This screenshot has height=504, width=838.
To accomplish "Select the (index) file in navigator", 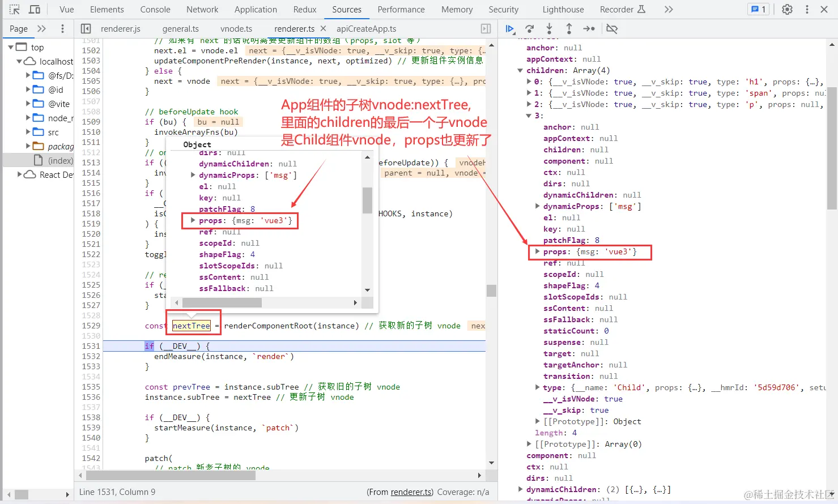I will point(60,160).
